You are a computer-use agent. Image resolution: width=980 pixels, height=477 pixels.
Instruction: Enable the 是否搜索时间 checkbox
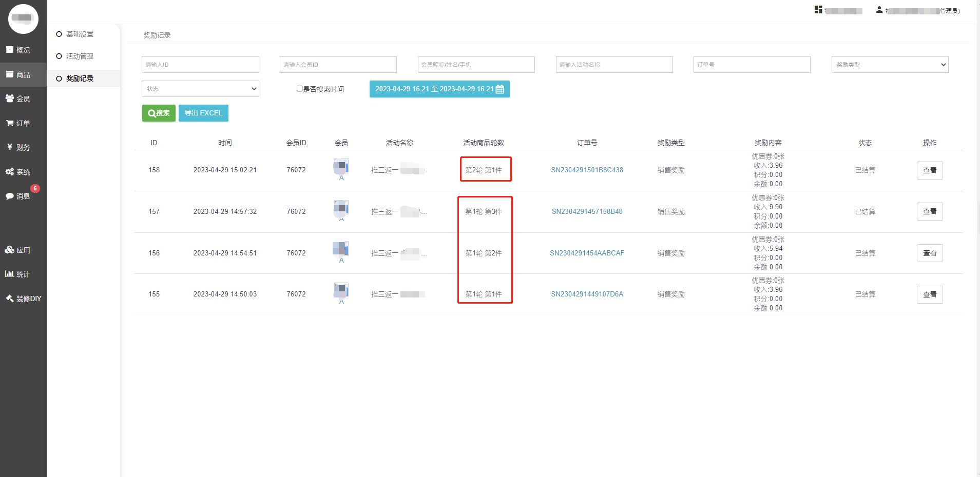coord(299,89)
